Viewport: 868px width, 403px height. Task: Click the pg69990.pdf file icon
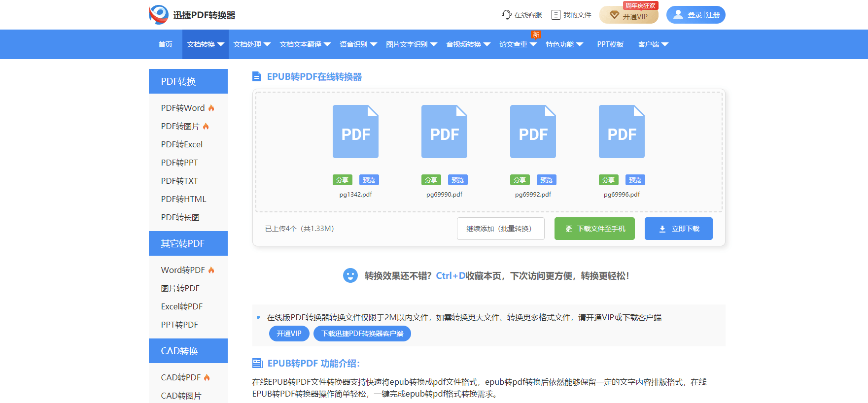444,132
